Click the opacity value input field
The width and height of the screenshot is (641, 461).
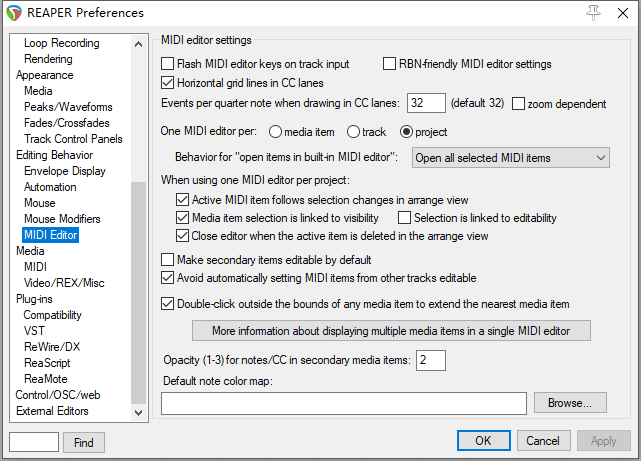431,360
